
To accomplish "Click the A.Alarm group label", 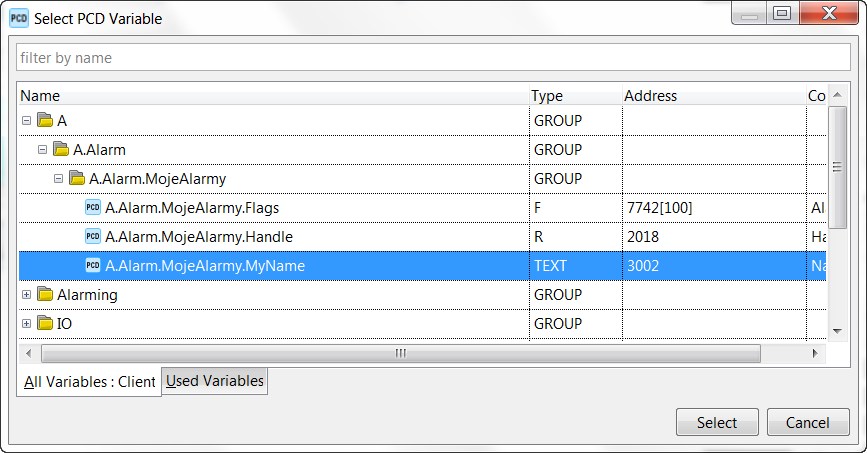I will point(99,149).
